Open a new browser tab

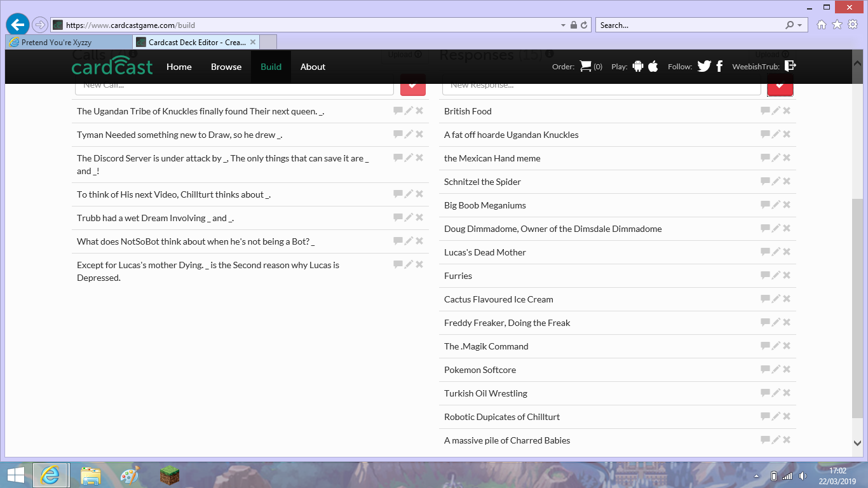[269, 43]
